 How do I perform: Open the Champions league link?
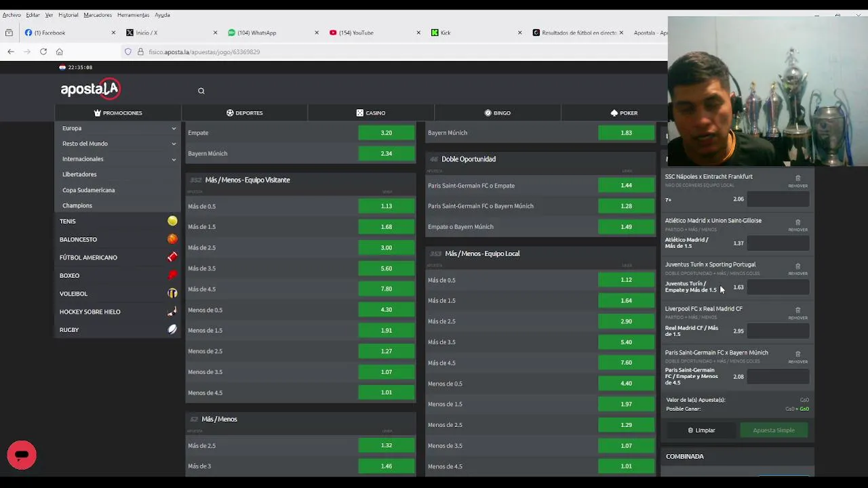pyautogui.click(x=77, y=205)
